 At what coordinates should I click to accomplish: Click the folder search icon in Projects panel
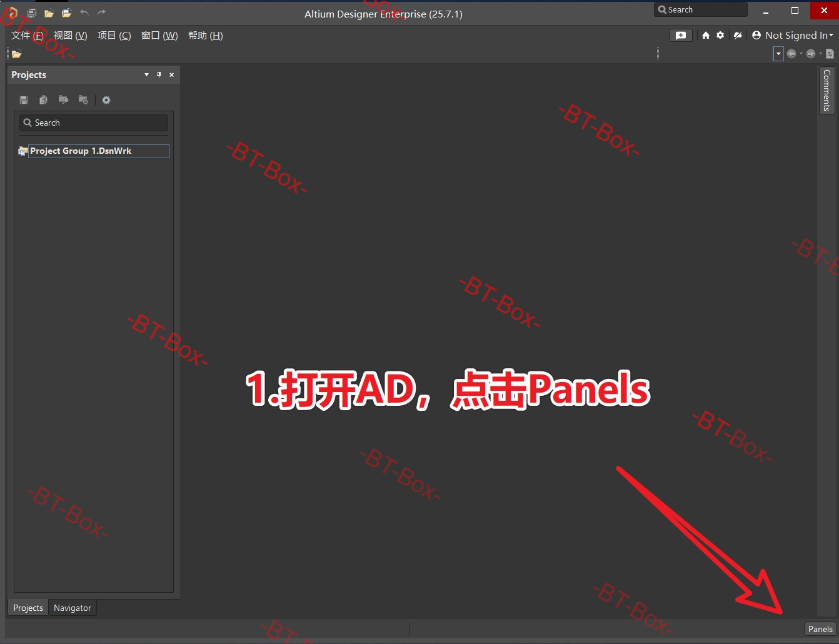click(x=63, y=100)
